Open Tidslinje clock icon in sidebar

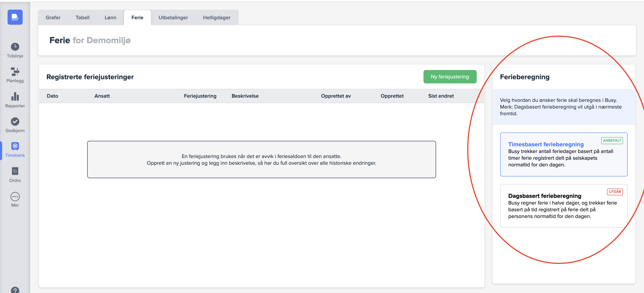click(x=15, y=47)
